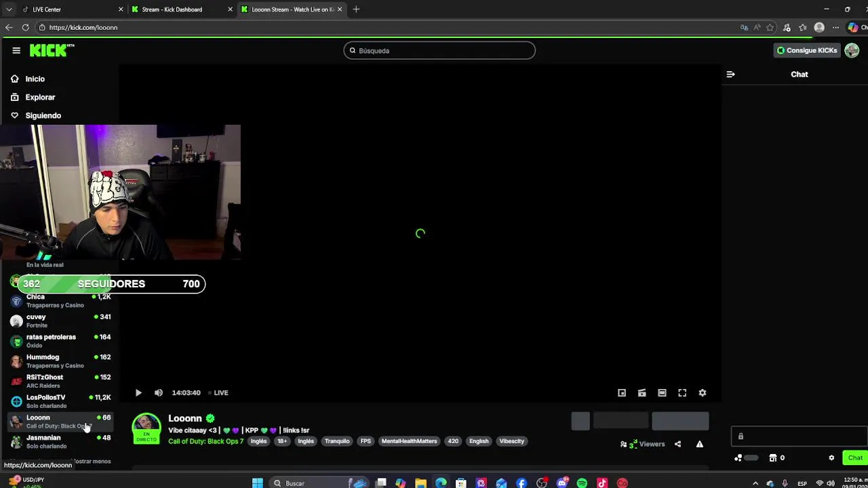Open cuvey channel in sidebar
Screen dimensions: 868x488
61,321
